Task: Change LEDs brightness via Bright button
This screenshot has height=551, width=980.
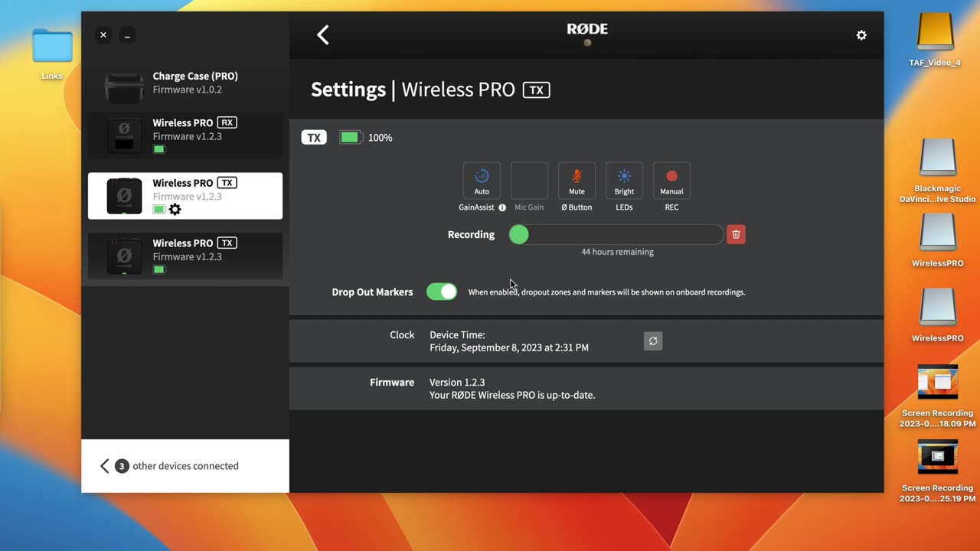Action: pyautogui.click(x=624, y=181)
